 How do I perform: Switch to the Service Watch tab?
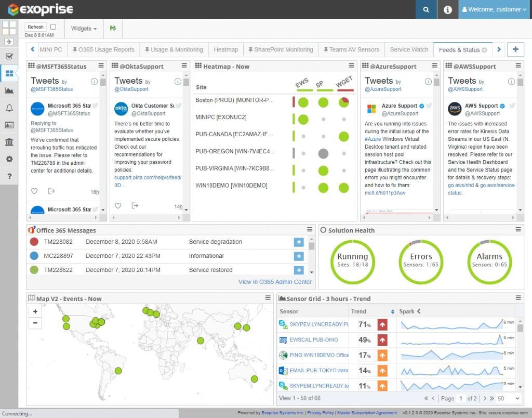click(x=409, y=49)
